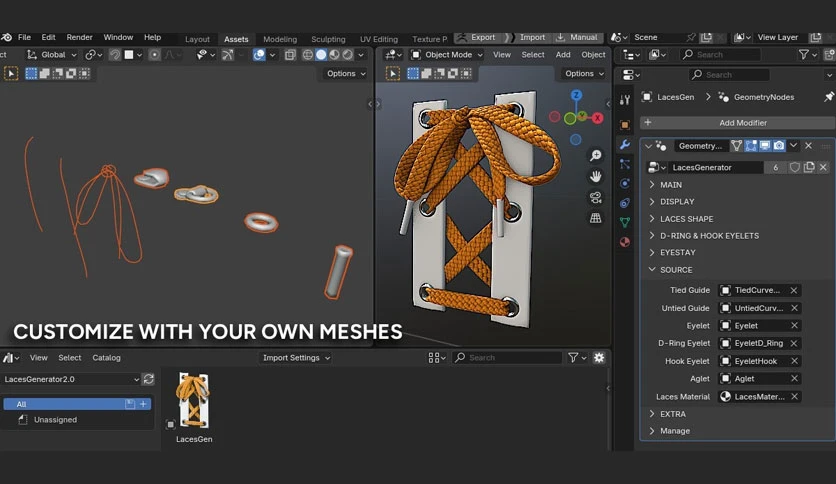Enable solid shading mode in left viewport
The image size is (836, 484).
point(321,55)
